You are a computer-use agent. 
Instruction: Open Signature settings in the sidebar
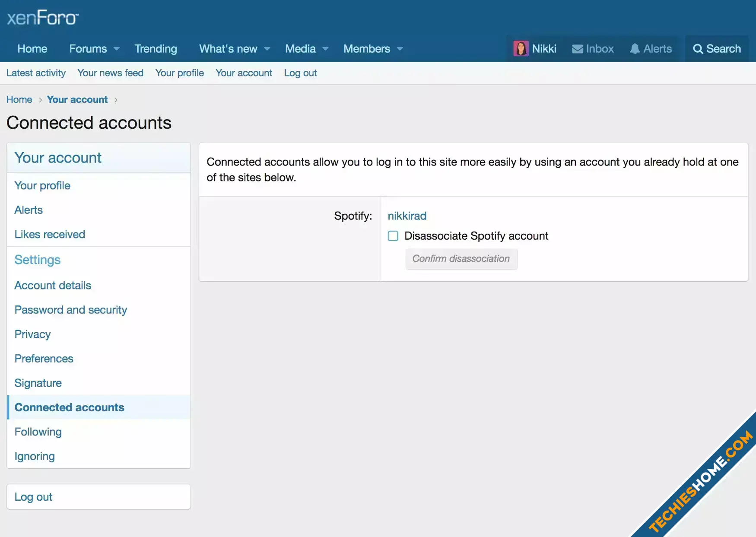tap(98, 383)
